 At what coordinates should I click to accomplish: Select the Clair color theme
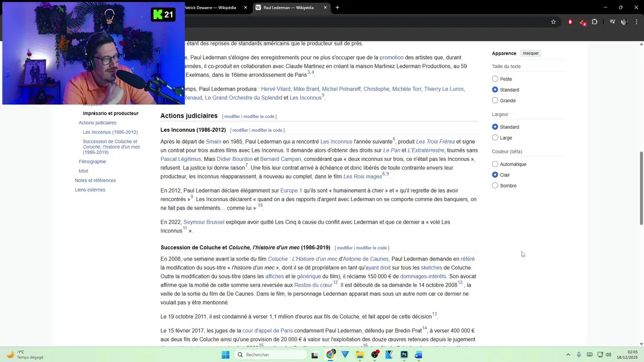click(x=495, y=175)
